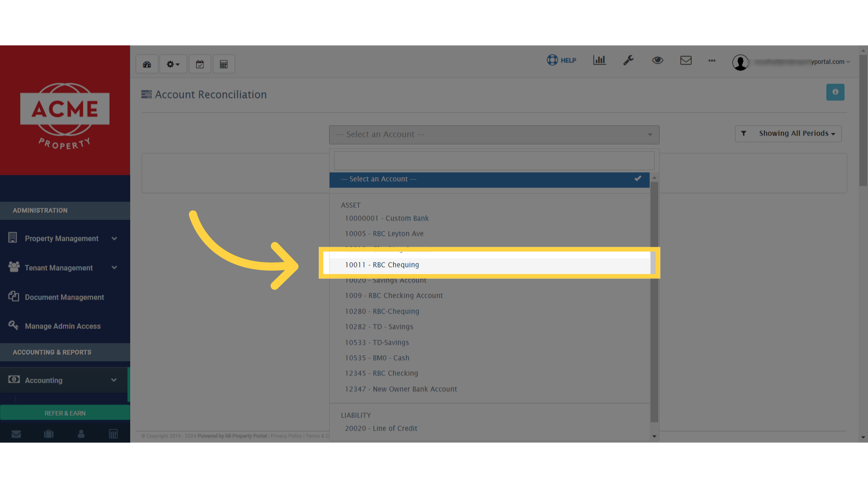Choose 1009 - RBC Checking Account
The width and height of the screenshot is (868, 488).
[x=490, y=296]
